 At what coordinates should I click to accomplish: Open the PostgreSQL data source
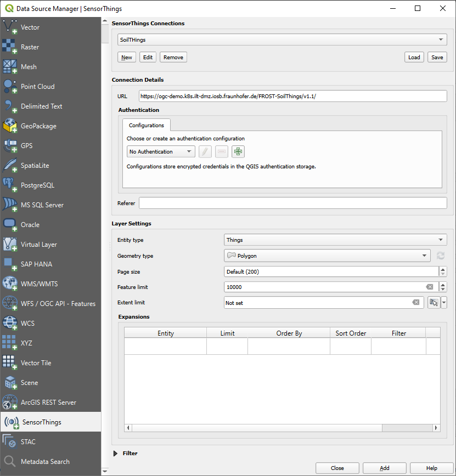tap(37, 185)
